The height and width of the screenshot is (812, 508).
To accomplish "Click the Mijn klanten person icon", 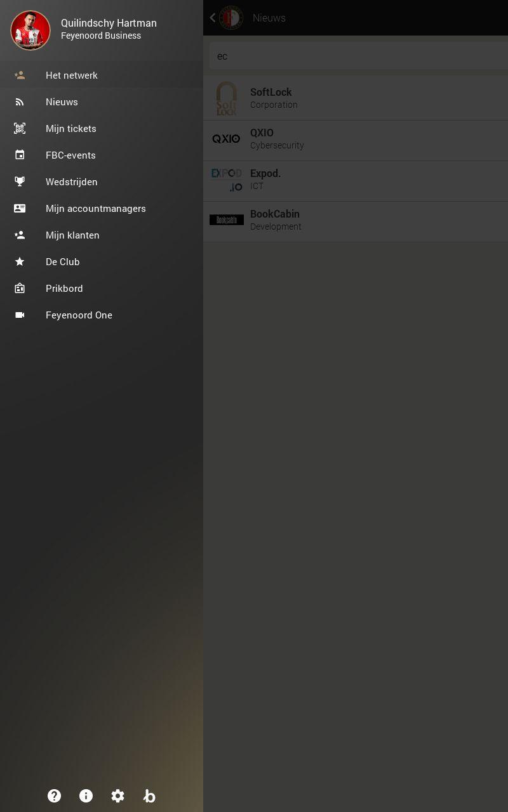I will coord(20,235).
